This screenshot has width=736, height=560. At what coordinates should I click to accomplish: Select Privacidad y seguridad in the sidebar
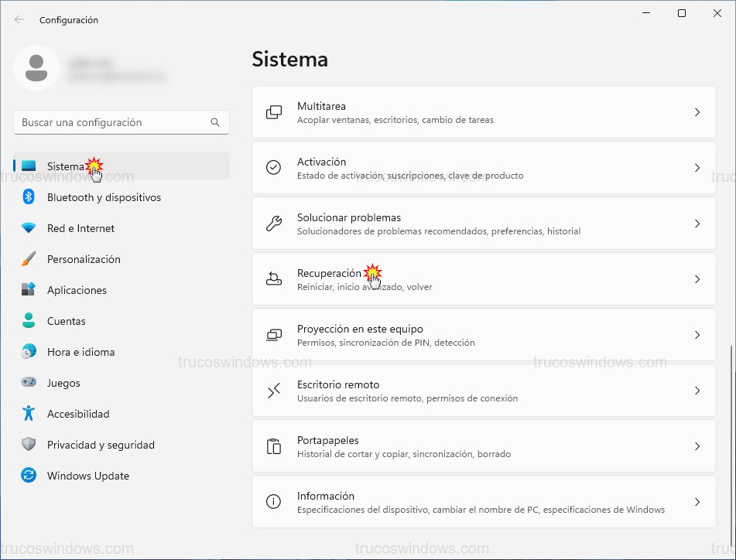(101, 445)
